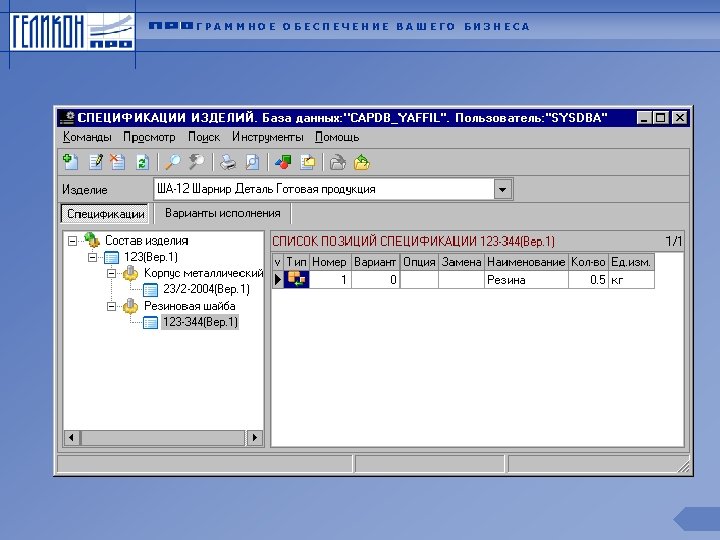Viewport: 720px width, 540px height.
Task: Click the printer icon
Action: [228, 162]
